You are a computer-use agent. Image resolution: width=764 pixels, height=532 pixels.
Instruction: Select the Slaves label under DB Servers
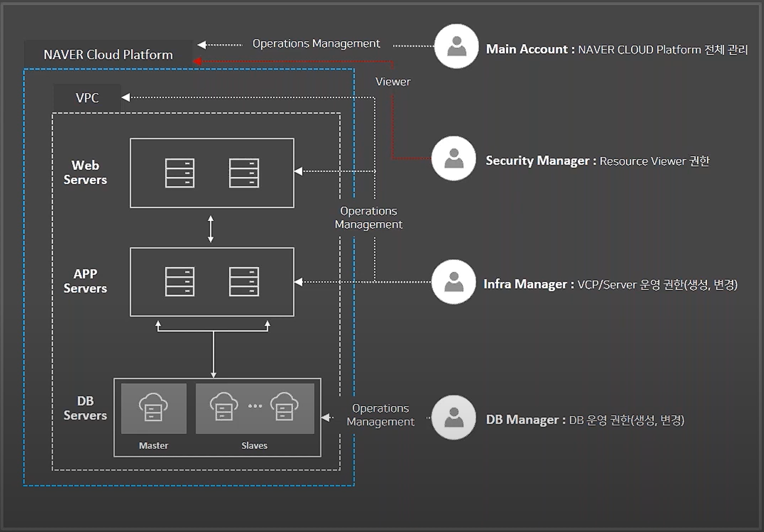[x=254, y=445]
